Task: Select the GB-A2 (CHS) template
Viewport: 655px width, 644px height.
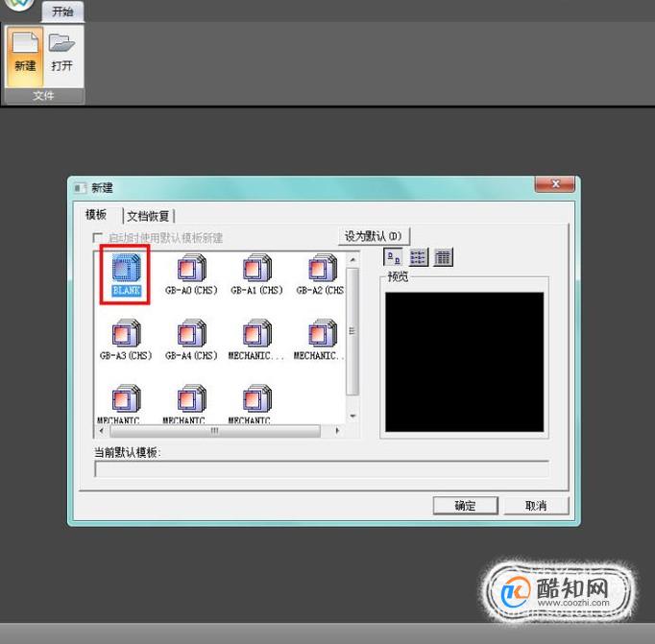Action: click(x=321, y=274)
